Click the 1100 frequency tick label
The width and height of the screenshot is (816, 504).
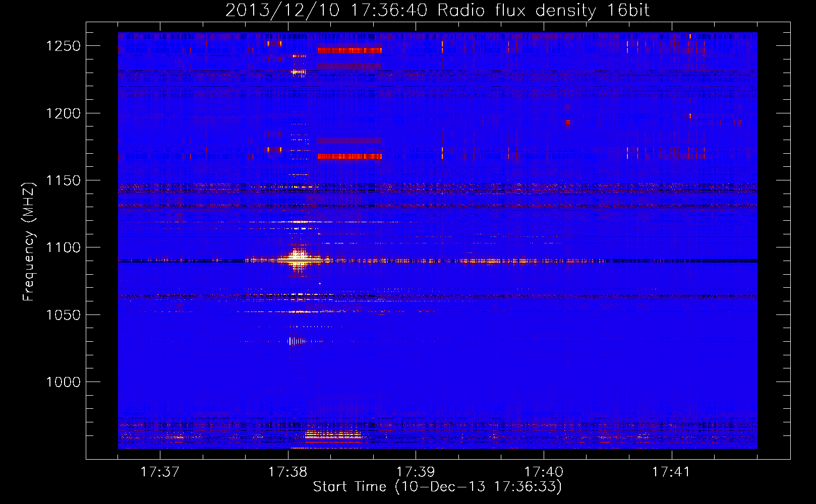pos(63,247)
